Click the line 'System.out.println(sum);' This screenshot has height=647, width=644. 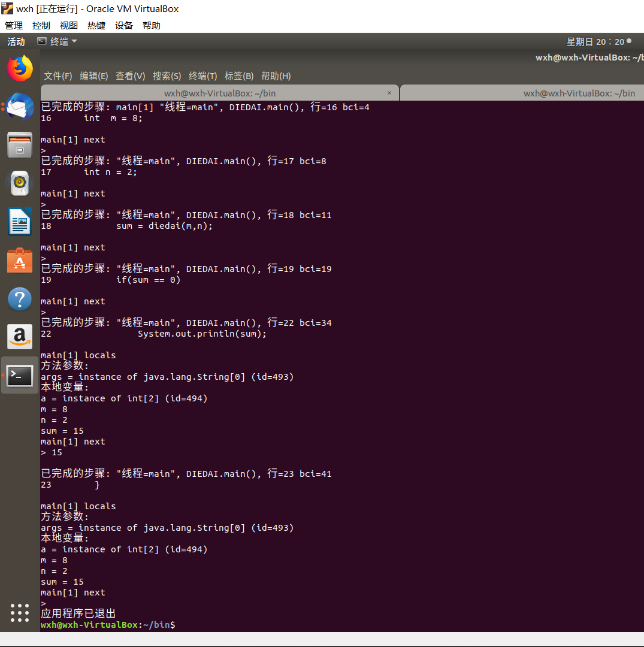click(202, 334)
